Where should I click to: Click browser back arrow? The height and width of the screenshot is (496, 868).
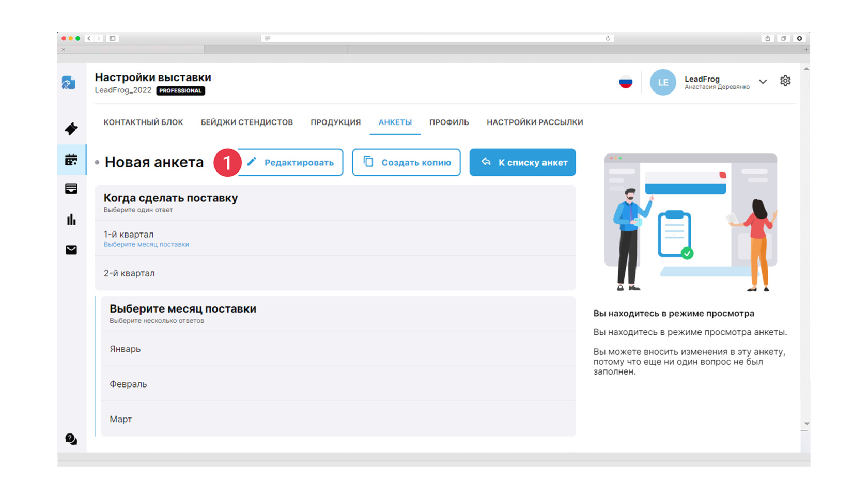click(89, 38)
